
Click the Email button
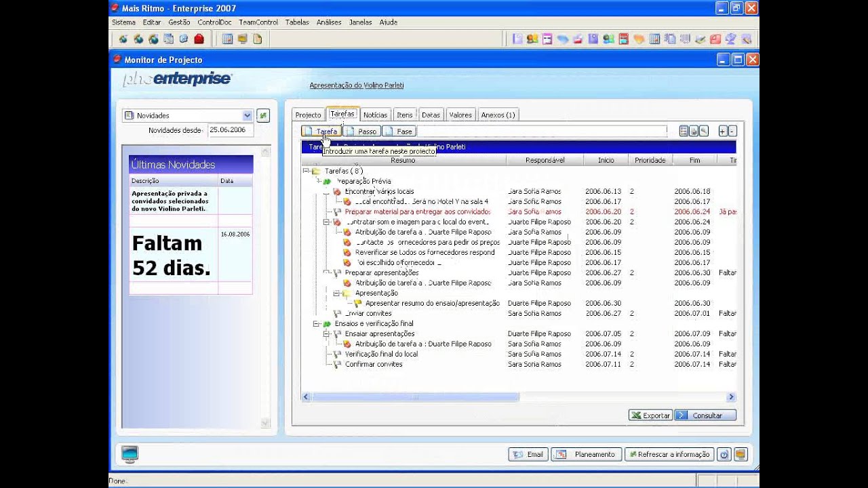(528, 455)
